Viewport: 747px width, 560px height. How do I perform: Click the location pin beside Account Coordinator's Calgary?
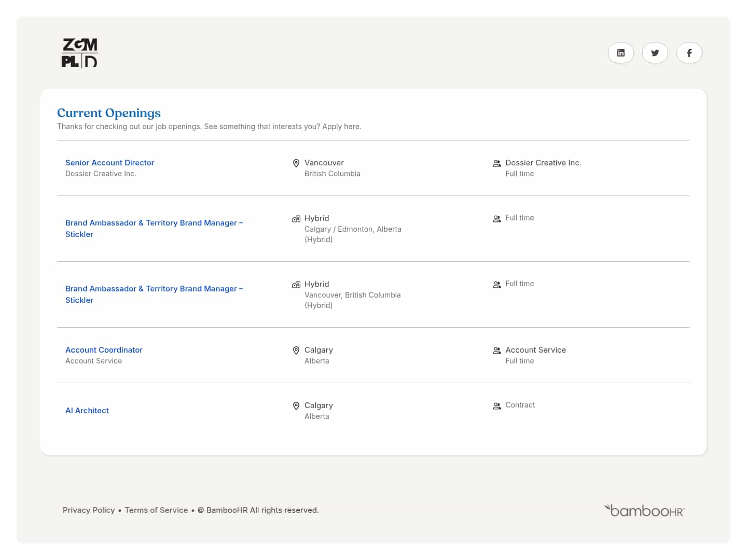pos(296,351)
